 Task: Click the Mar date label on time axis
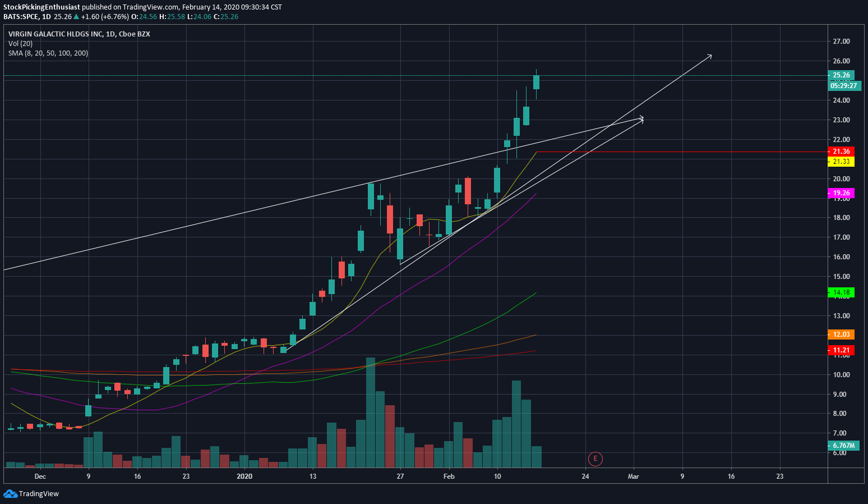pyautogui.click(x=634, y=476)
